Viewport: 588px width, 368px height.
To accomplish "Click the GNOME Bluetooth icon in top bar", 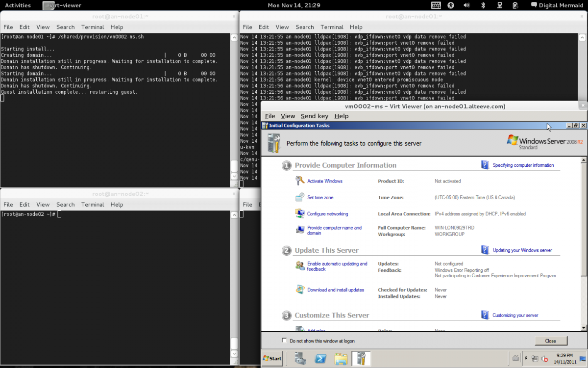I will pyautogui.click(x=483, y=5).
